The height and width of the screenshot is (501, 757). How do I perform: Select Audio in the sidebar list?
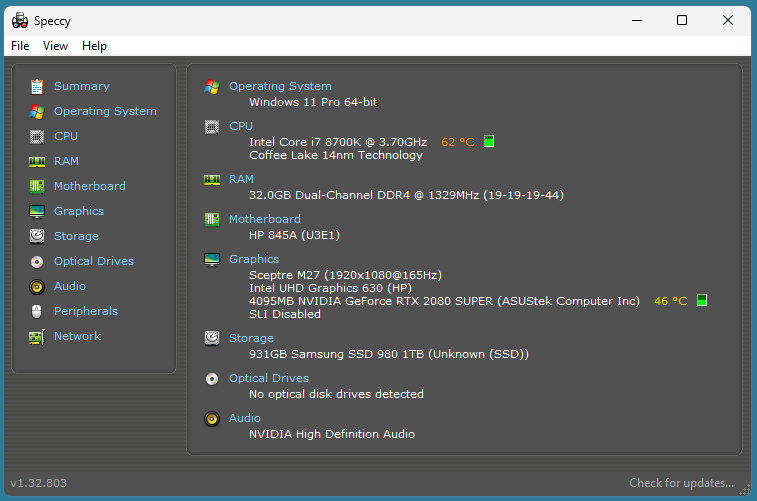point(70,286)
